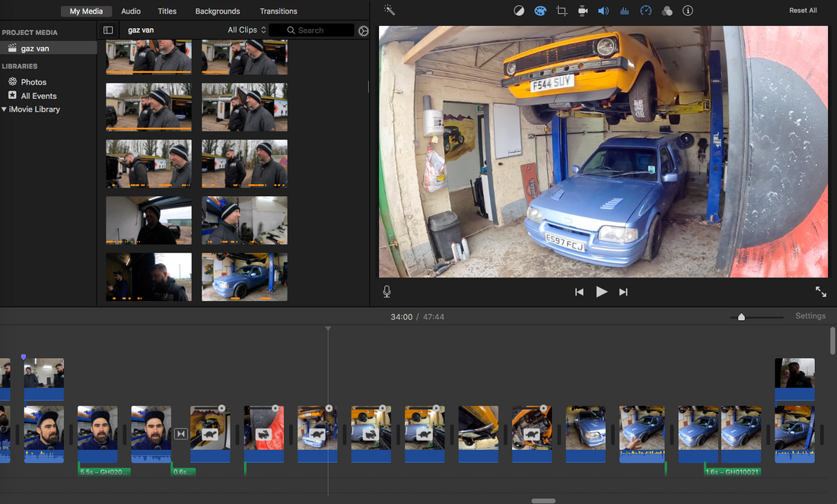Select blue car thumbnail in media browser
Viewport: 837px width, 504px height.
(244, 277)
